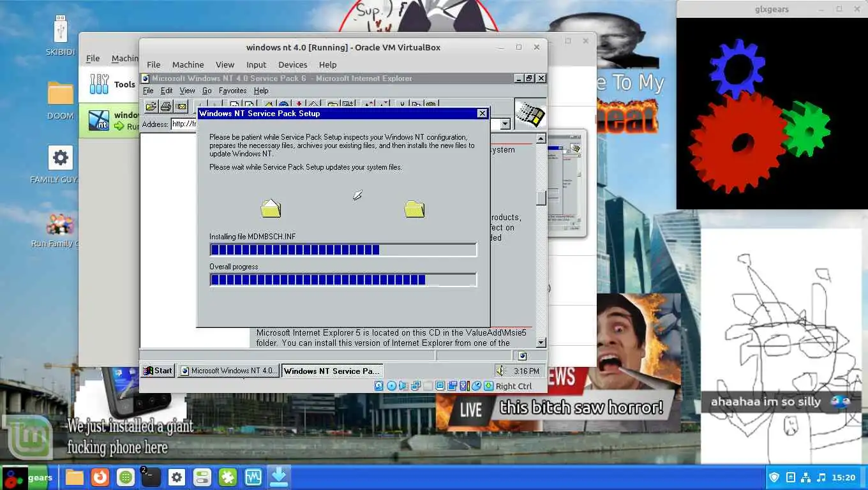Click the VirtualBox audio status icon
Image resolution: width=868 pixels, height=490 pixels.
[403, 386]
